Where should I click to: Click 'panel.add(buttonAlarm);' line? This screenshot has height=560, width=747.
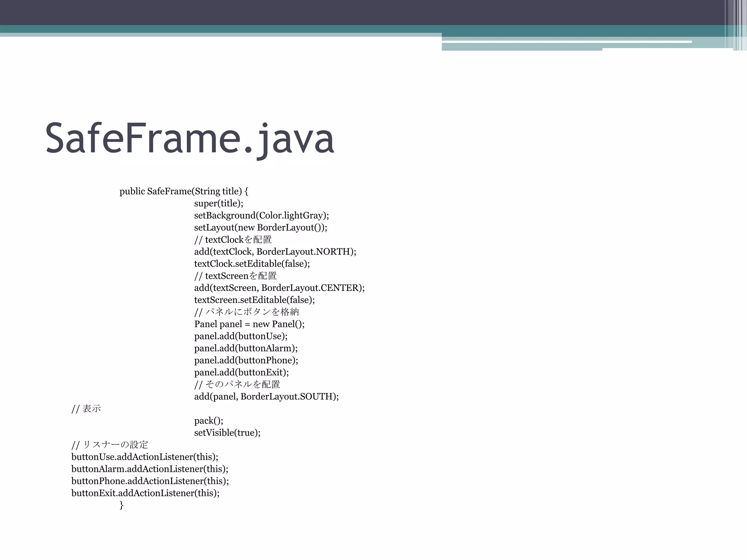(x=246, y=348)
